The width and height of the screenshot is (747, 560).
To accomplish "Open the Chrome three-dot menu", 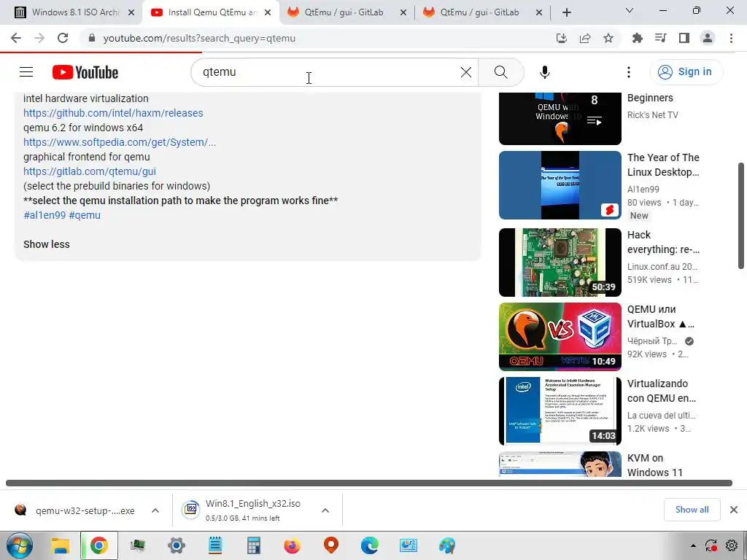I will coord(731,38).
